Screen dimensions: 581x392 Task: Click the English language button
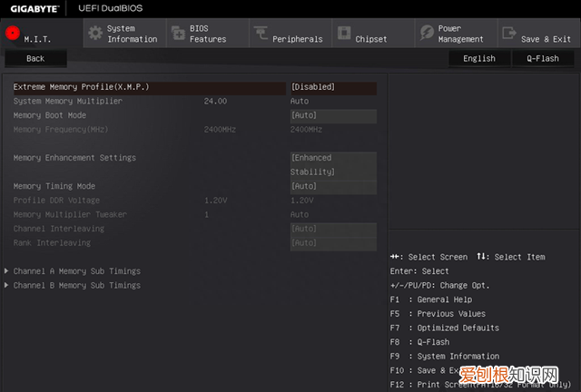[478, 58]
